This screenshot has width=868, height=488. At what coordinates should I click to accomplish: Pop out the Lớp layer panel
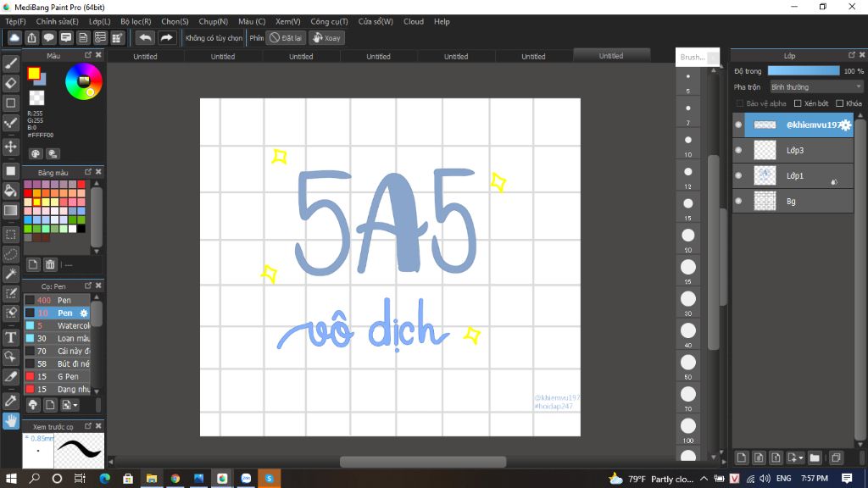pyautogui.click(x=851, y=55)
